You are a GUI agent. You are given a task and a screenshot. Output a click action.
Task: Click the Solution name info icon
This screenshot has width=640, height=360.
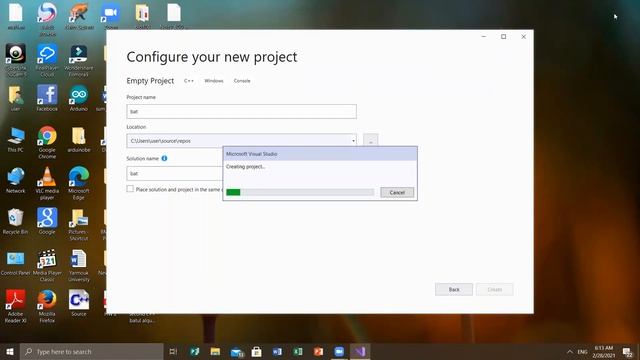click(x=164, y=158)
